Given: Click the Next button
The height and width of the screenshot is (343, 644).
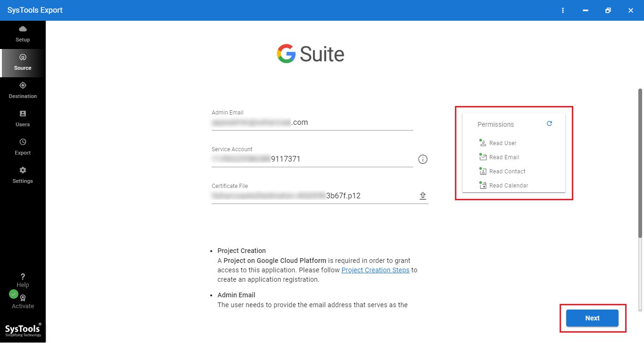Looking at the screenshot, I should tap(592, 318).
